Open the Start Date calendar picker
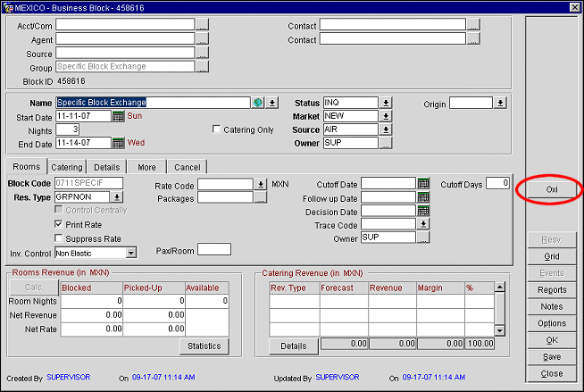584x392 pixels. (x=118, y=116)
